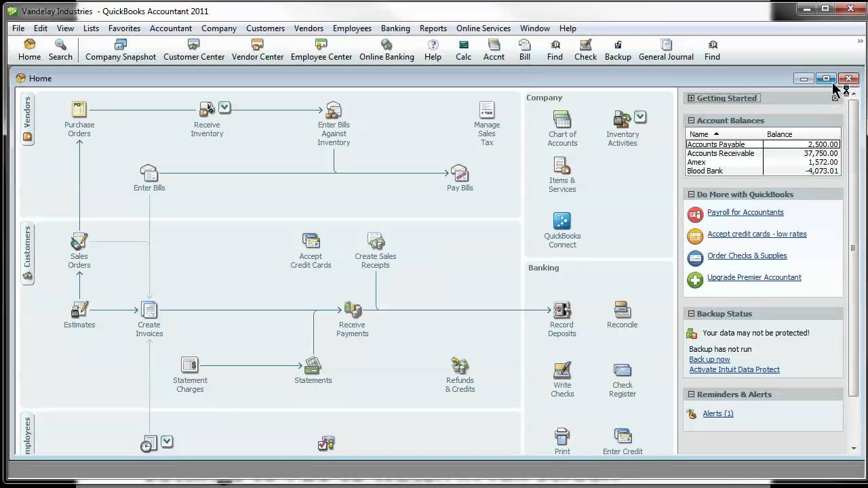
Task: Collapse the Backup Status panel
Action: [x=691, y=314]
